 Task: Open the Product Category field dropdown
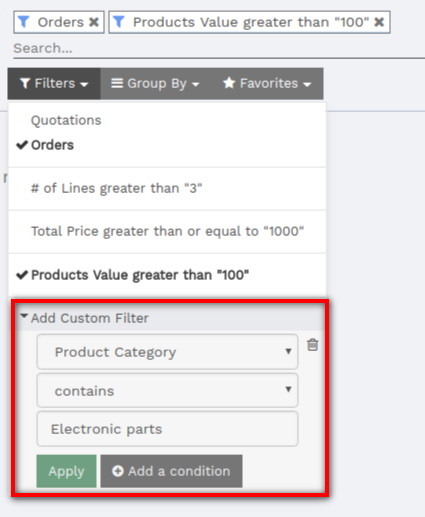click(167, 352)
